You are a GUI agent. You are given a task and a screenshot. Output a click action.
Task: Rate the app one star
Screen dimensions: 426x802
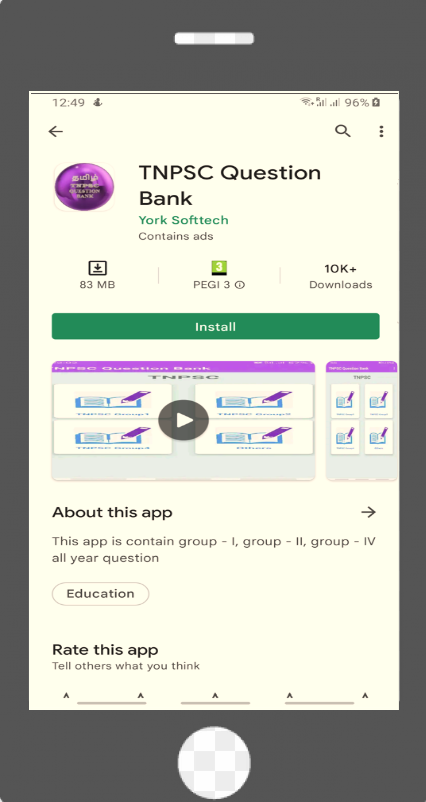(x=66, y=696)
